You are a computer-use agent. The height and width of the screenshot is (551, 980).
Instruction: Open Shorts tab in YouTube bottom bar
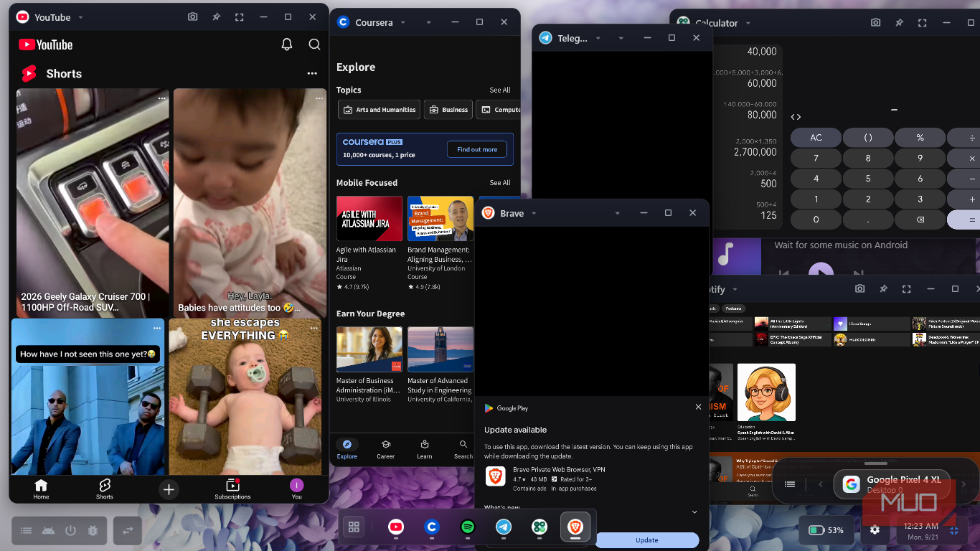click(105, 489)
